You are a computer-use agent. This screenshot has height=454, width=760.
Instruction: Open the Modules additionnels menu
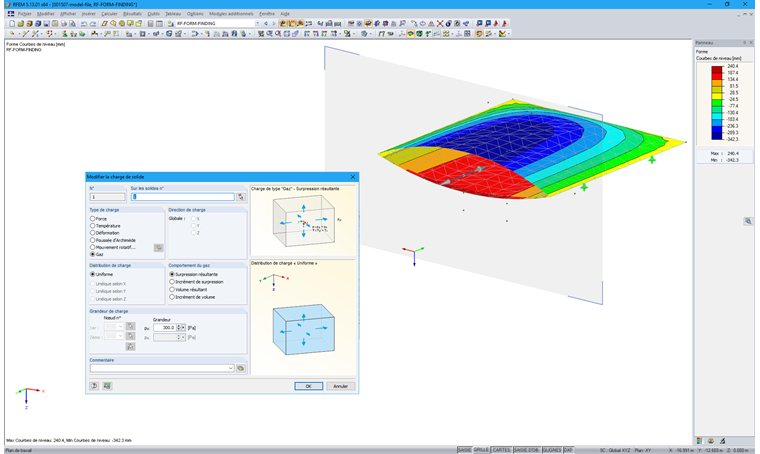231,14
